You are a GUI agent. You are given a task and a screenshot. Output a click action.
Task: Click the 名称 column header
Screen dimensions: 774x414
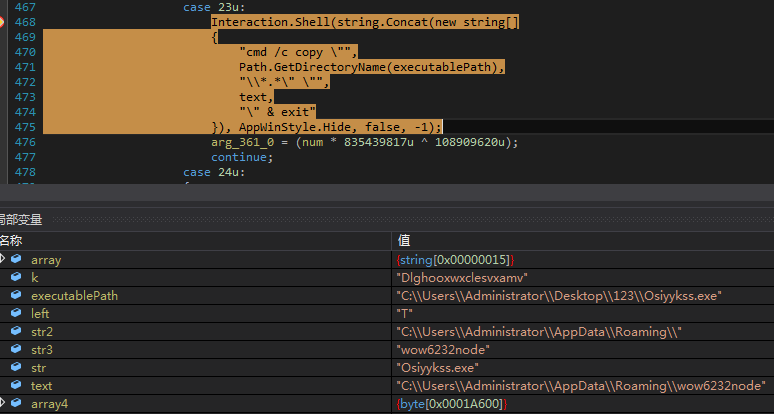(12, 241)
